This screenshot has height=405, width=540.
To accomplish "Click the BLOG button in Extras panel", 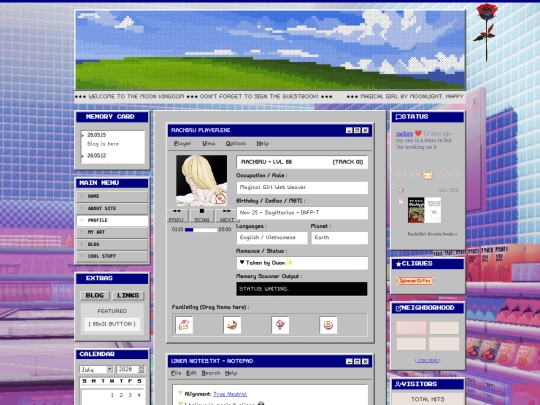I will [95, 295].
